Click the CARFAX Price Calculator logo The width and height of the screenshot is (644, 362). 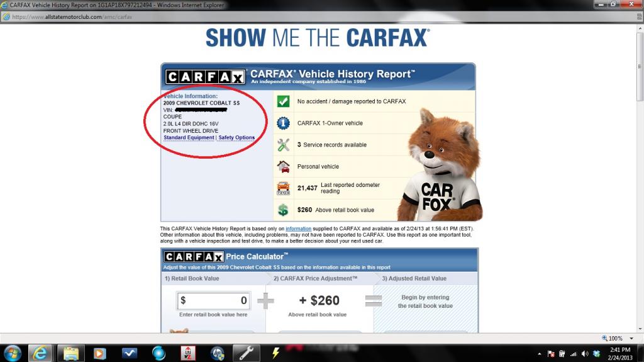click(x=194, y=257)
